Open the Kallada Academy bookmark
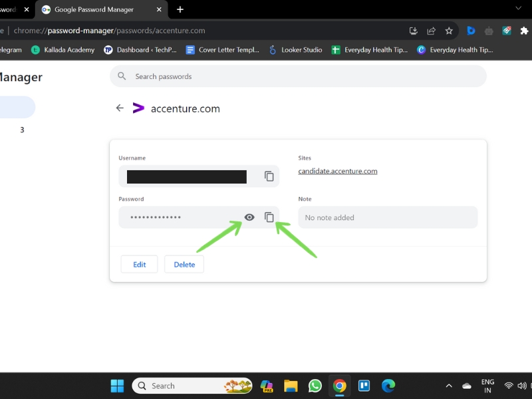The image size is (532, 399). [63, 50]
